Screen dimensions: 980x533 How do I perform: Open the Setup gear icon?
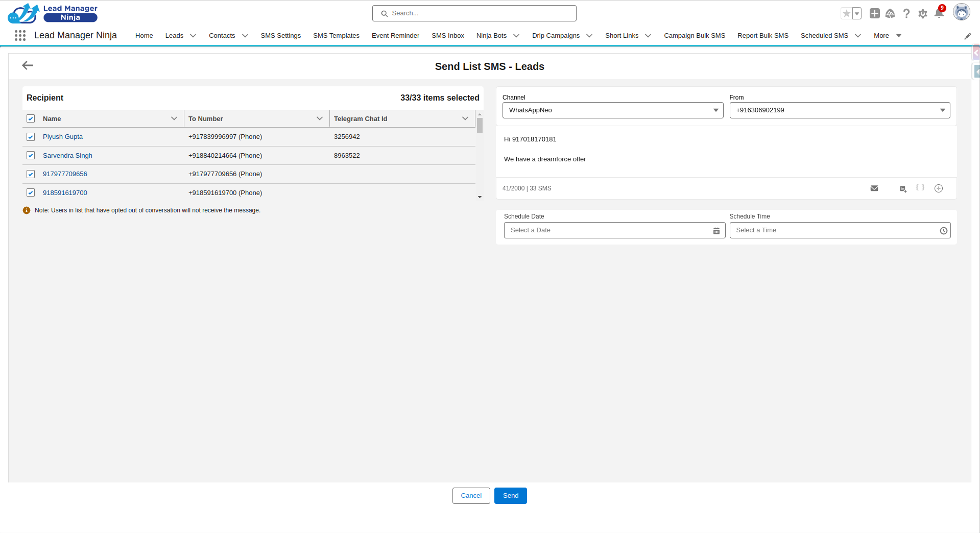click(923, 14)
